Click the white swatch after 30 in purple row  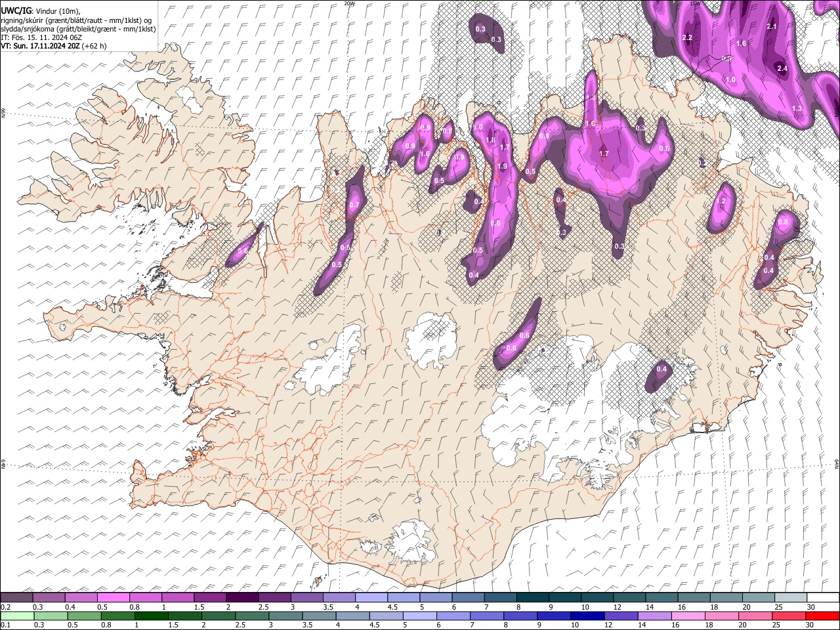click(823, 598)
